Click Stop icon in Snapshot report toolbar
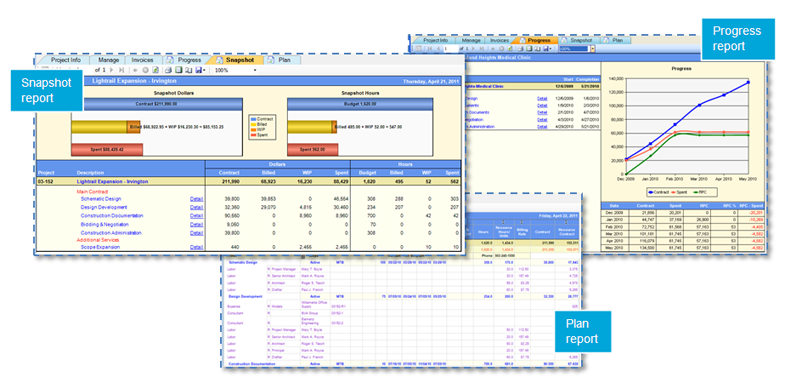 point(145,70)
